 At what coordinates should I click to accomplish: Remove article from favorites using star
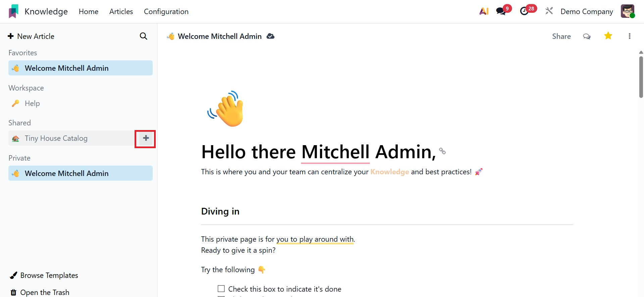click(x=608, y=36)
